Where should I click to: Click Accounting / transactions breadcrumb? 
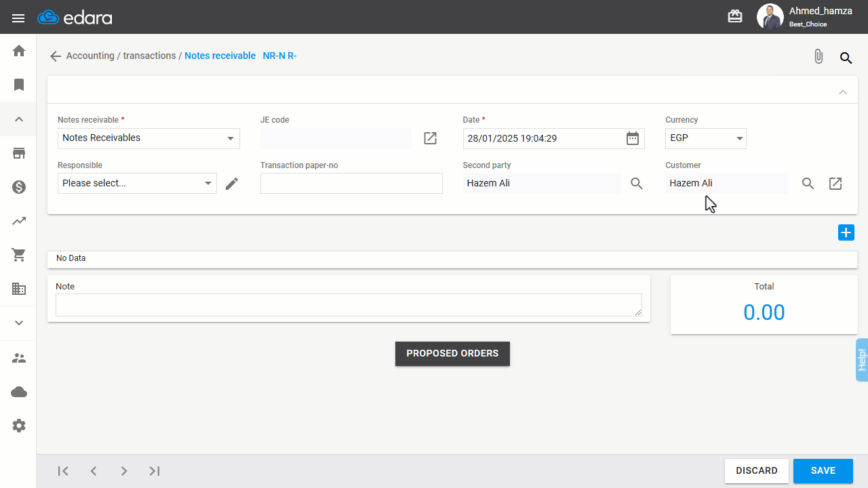(121, 56)
